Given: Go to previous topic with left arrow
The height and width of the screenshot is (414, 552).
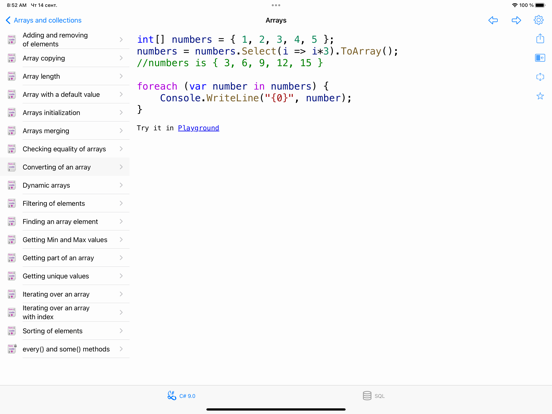Looking at the screenshot, I should click(493, 20).
